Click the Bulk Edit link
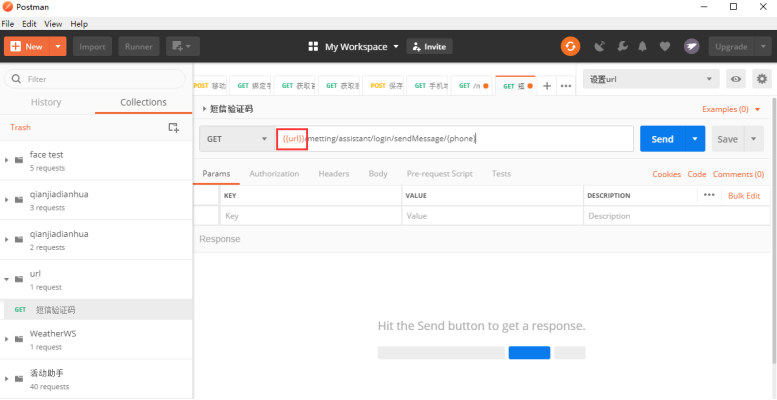777x400 pixels. pos(744,195)
